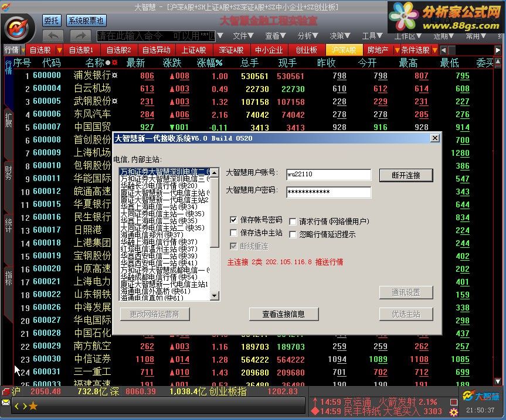The height and width of the screenshot is (420, 506).
Task: Open the 决策 dropdown menu
Action: [x=340, y=36]
